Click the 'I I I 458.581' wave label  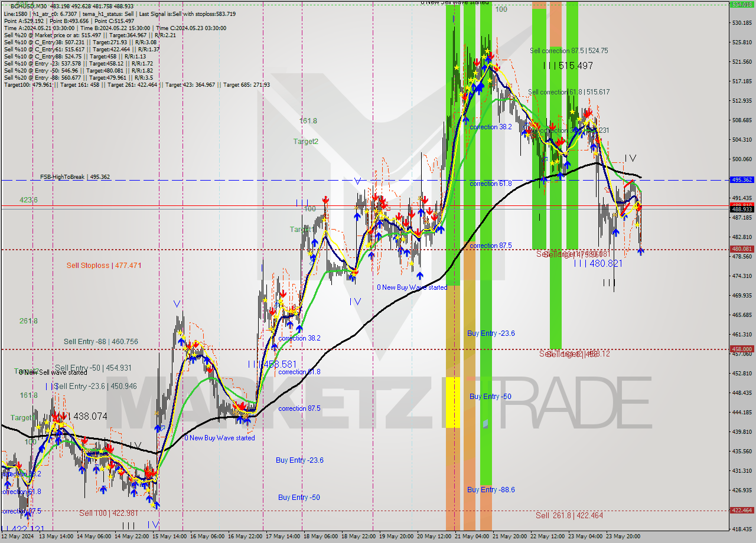coord(272,365)
